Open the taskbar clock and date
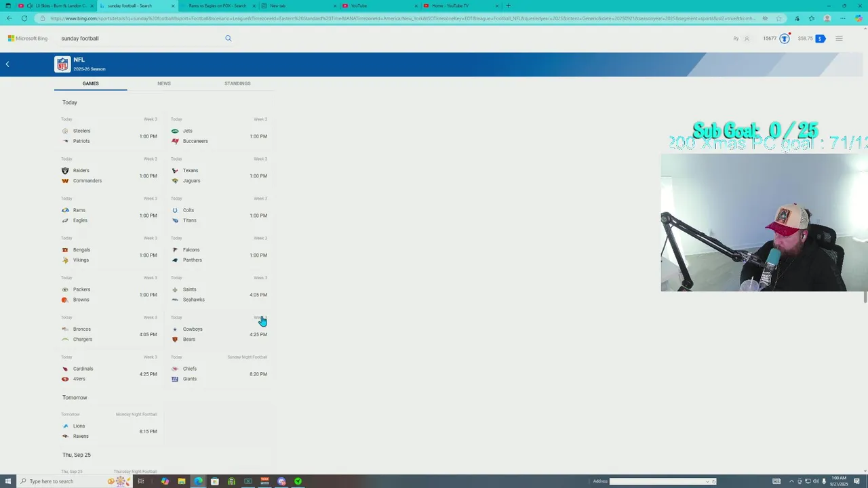This screenshot has height=488, width=868. click(x=838, y=481)
